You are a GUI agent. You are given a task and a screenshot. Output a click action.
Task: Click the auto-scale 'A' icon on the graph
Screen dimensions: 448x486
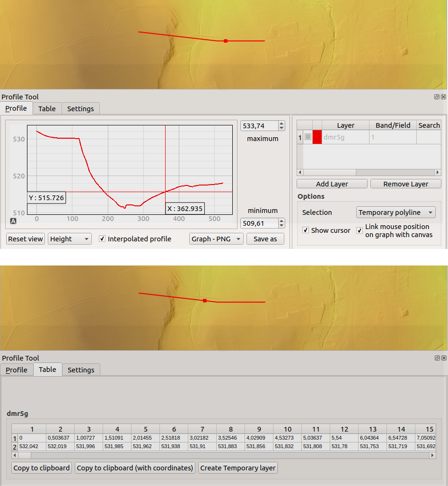point(13,221)
